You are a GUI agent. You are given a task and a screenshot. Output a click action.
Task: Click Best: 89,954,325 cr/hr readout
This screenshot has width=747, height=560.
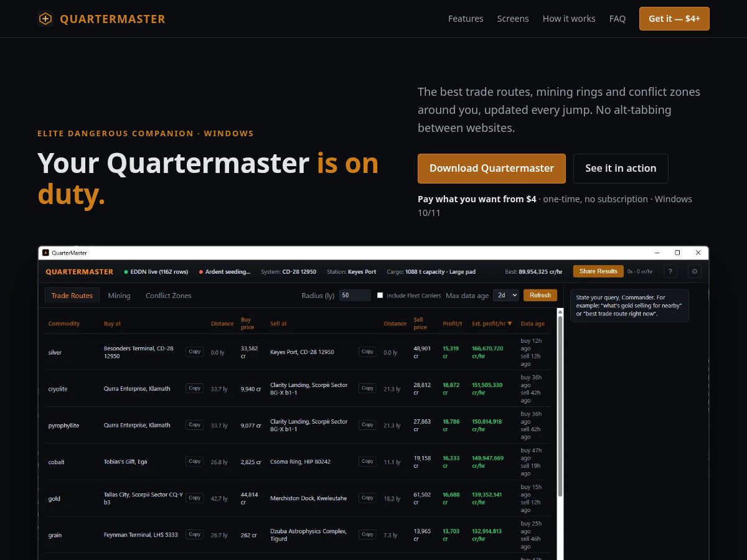[x=533, y=272]
